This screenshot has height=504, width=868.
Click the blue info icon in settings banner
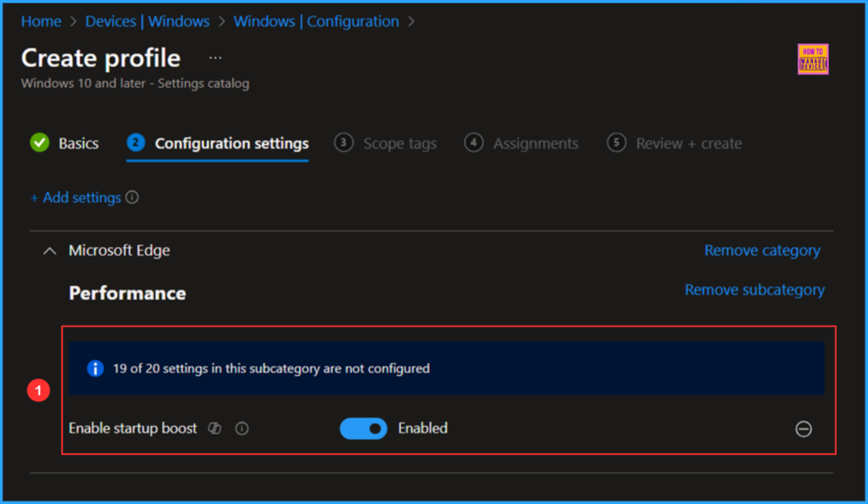95,368
